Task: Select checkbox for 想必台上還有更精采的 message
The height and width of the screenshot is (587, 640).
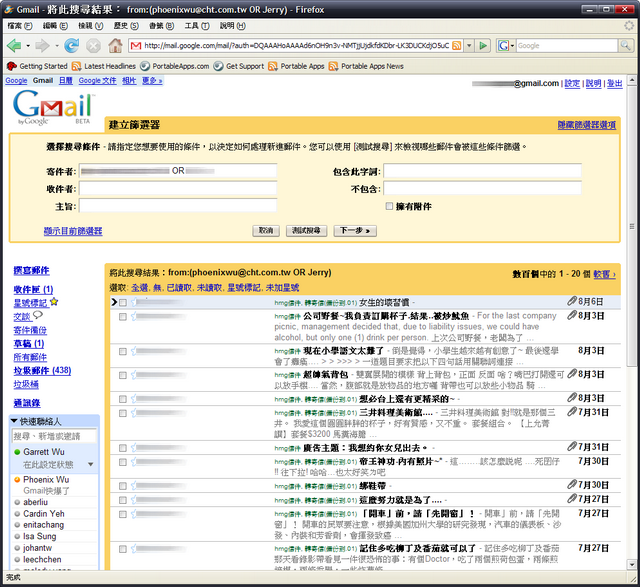Action: 123,399
